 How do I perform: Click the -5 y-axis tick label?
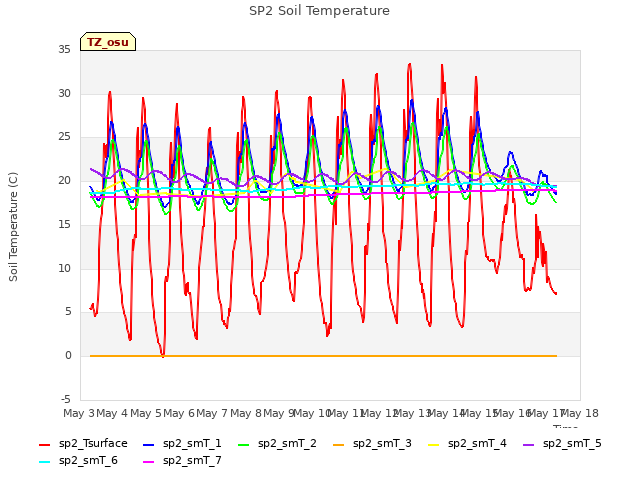[66, 399]
